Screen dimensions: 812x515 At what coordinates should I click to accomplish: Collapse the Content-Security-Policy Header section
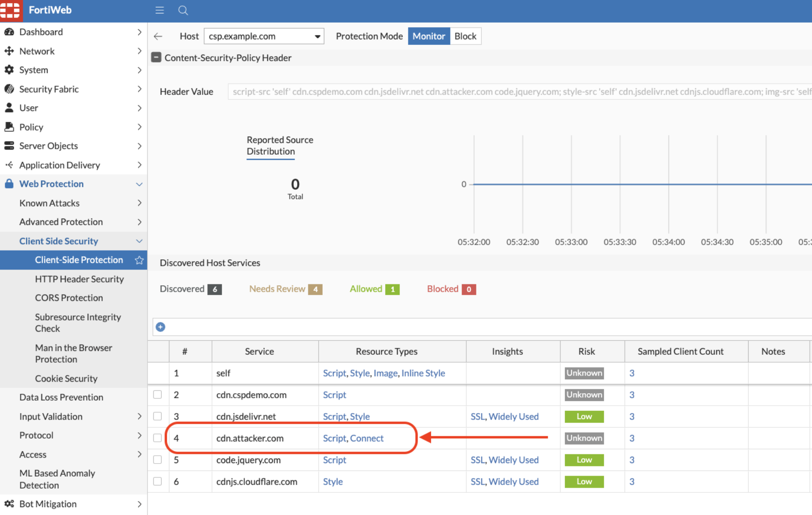tap(156, 57)
